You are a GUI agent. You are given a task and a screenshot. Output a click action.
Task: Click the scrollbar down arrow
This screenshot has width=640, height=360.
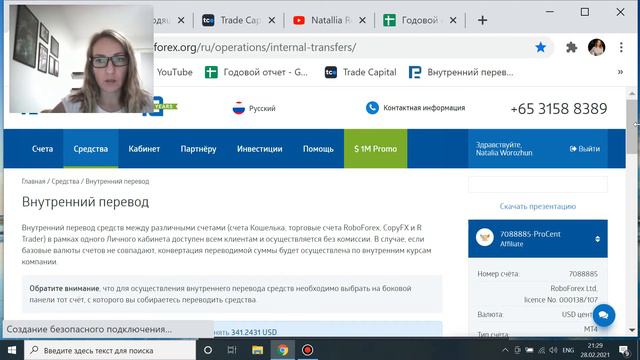[x=632, y=330]
